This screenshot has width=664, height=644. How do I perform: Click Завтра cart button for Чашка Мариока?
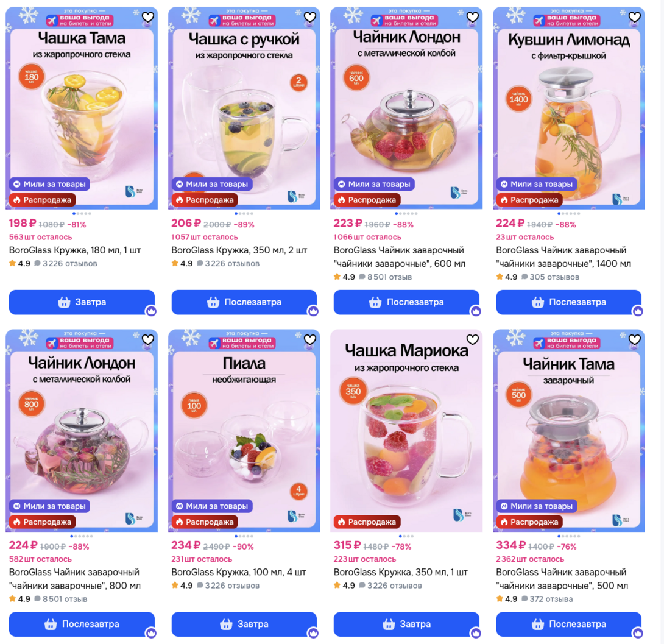pyautogui.click(x=406, y=624)
